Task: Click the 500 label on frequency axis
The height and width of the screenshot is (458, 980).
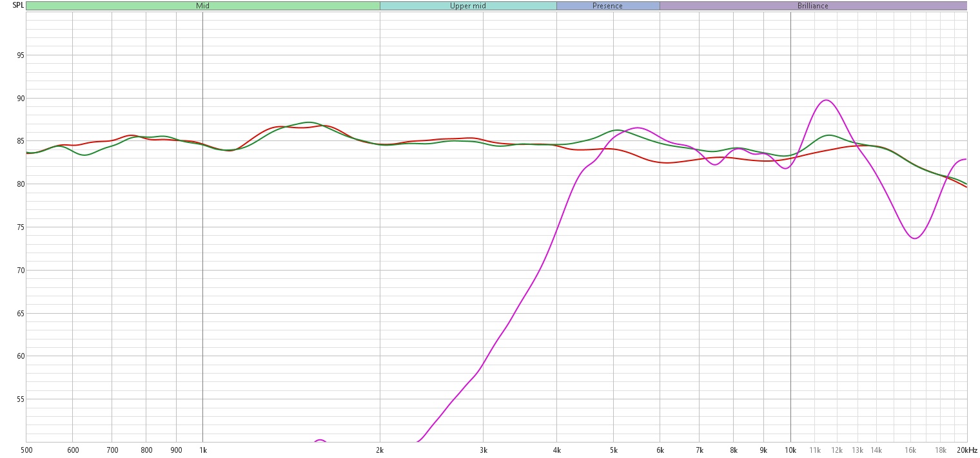Action: point(26,450)
